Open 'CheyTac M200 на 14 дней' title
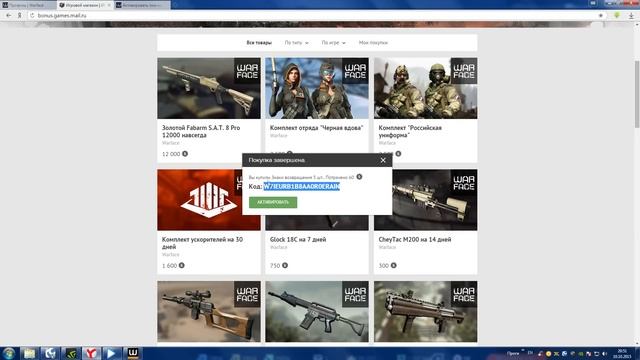Image resolution: width=640 pixels, height=360 pixels. click(415, 240)
